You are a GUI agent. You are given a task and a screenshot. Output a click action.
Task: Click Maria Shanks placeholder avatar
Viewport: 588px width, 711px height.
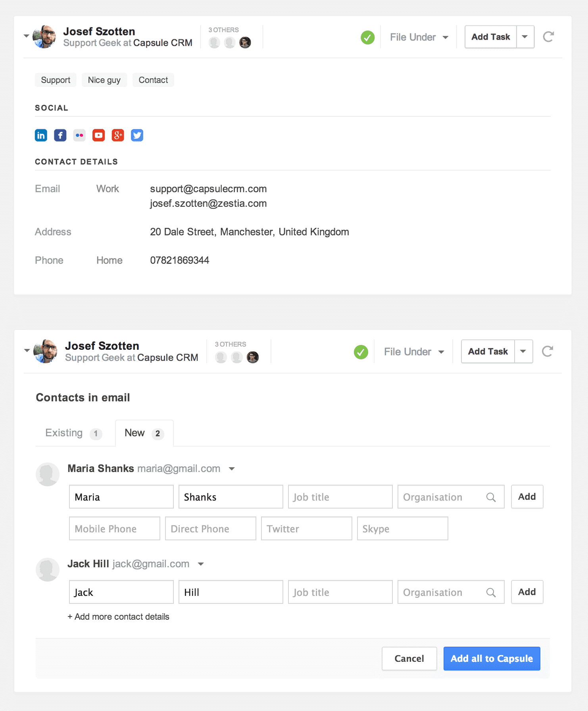(48, 474)
